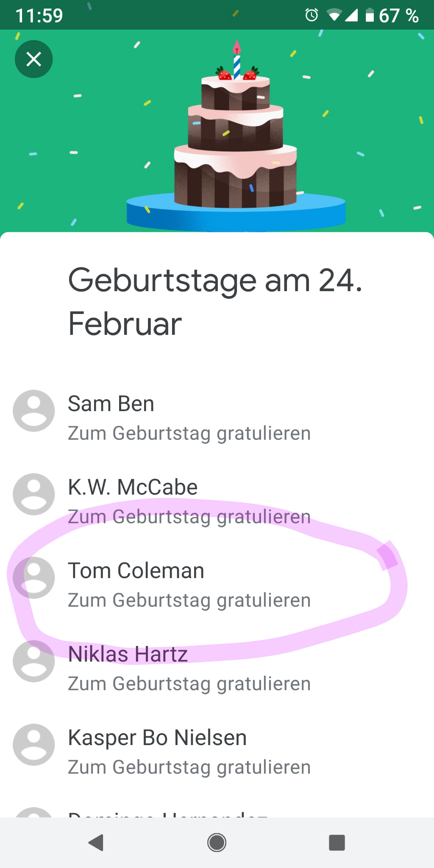The image size is (434, 868).
Task: Close the birthdays screen with X
Action: (34, 59)
